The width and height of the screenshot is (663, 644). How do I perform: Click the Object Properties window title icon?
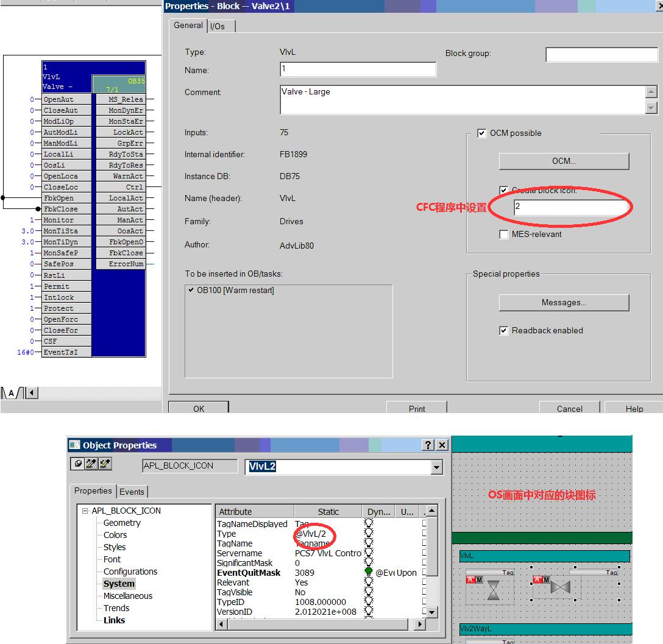point(74,445)
